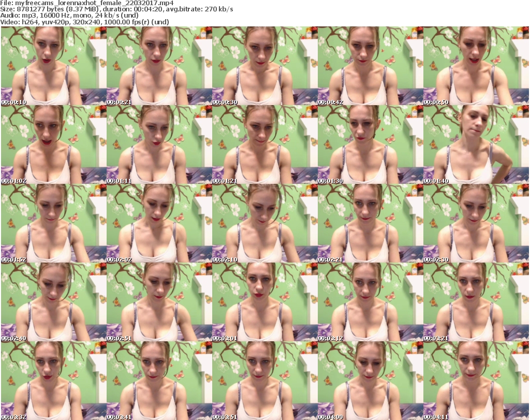Image resolution: width=530 pixels, height=420 pixels.
Task: Click the 'File:' name line in header
Action: pos(87,4)
